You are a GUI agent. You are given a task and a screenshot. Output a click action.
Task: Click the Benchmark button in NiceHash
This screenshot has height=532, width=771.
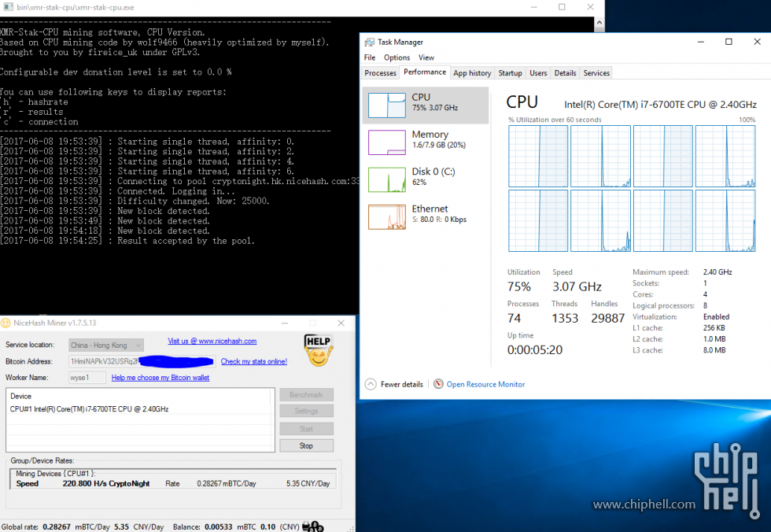[x=306, y=395]
